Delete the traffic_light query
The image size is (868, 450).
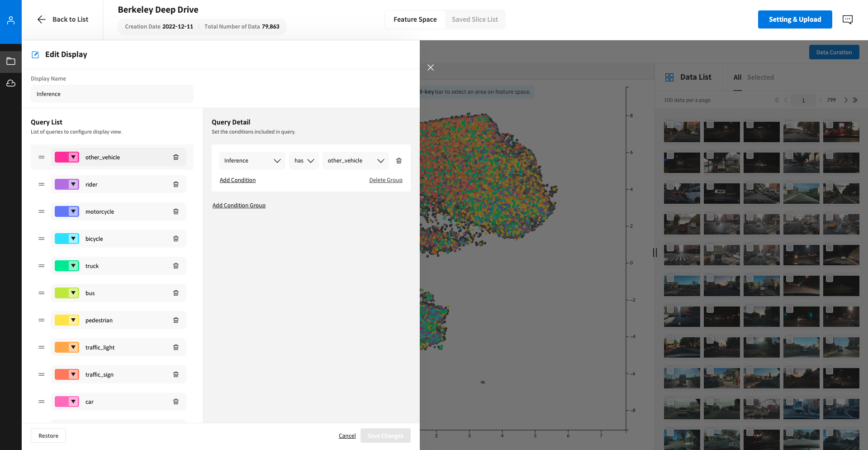(x=176, y=347)
